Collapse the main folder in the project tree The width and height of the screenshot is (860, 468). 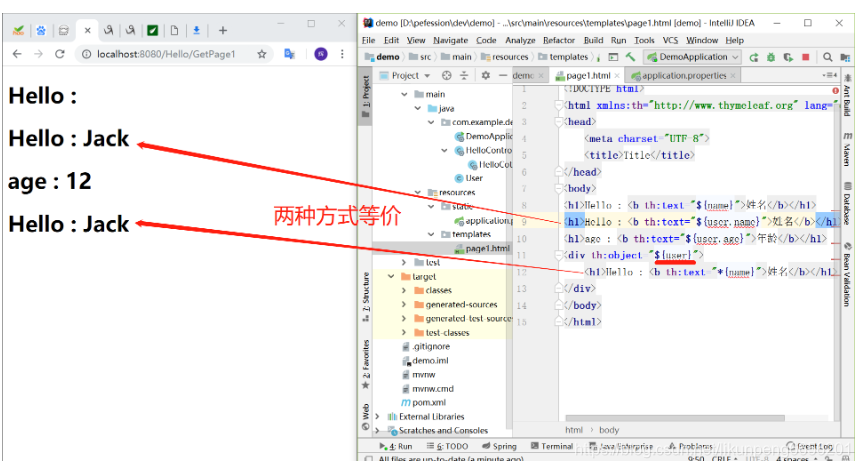(x=404, y=94)
